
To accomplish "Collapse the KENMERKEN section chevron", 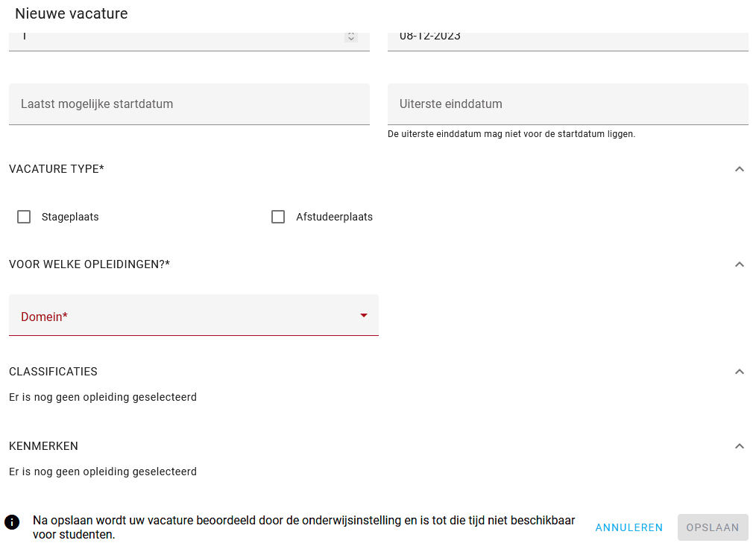I will coord(739,446).
